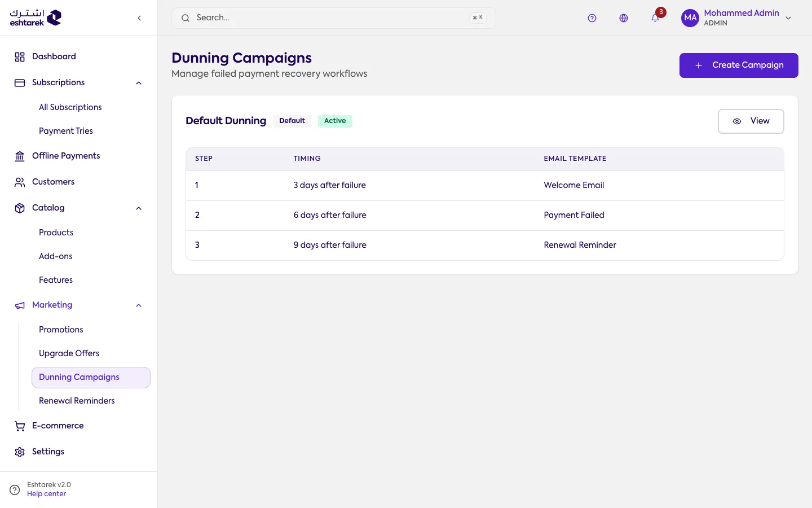Click the Dashboard label in sidebar
This screenshot has height=508, width=812.
click(x=54, y=56)
